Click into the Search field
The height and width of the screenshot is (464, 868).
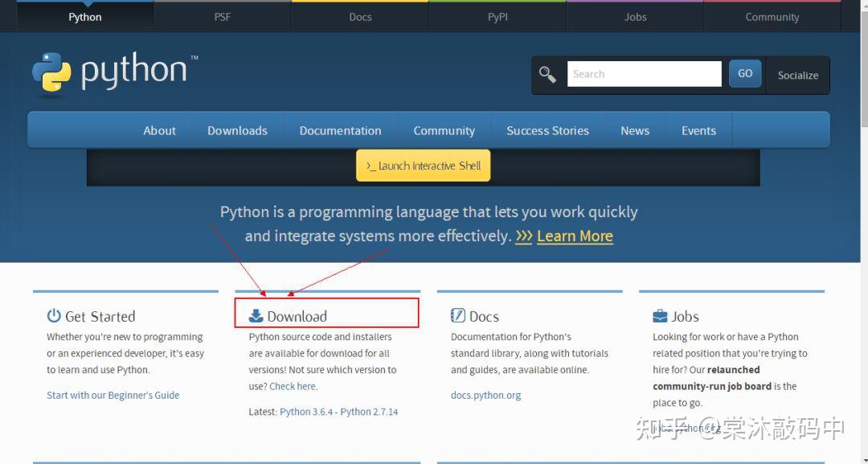[645, 74]
